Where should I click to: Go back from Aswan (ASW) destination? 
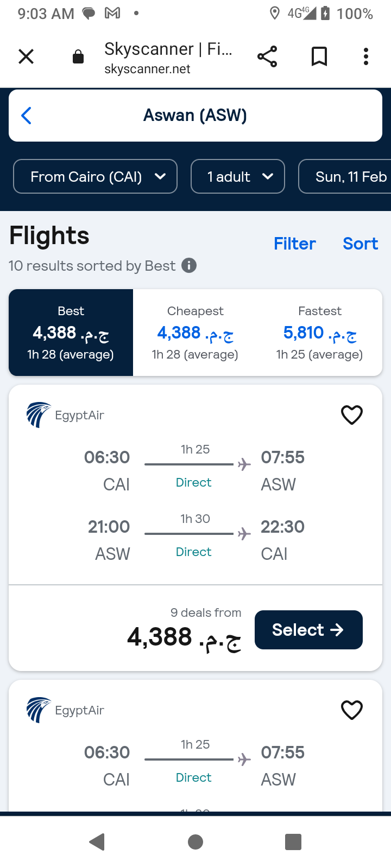(x=26, y=116)
